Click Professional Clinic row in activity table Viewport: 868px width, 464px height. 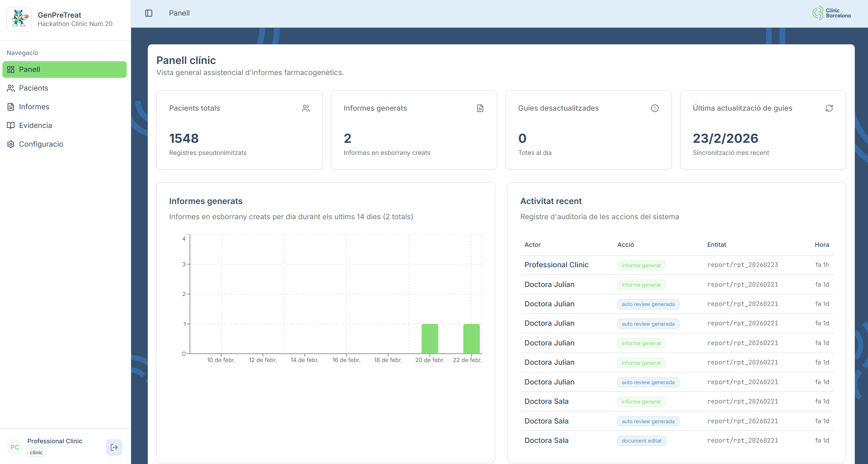(556, 265)
